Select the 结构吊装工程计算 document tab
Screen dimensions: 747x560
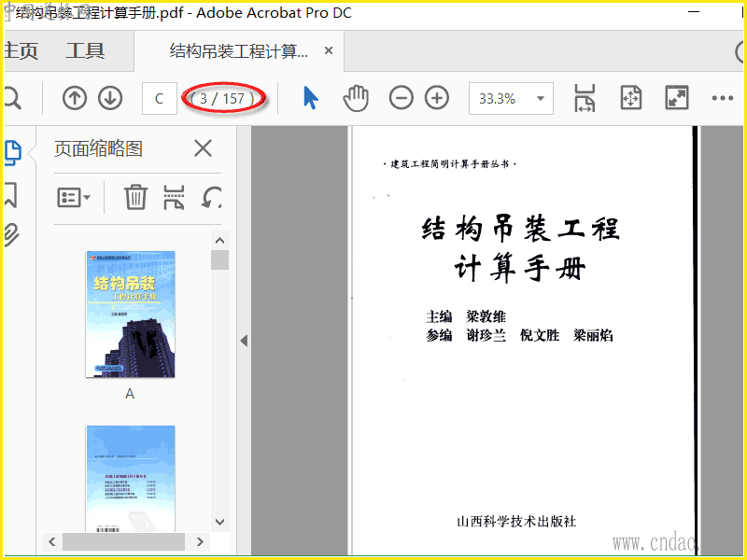coord(239,51)
